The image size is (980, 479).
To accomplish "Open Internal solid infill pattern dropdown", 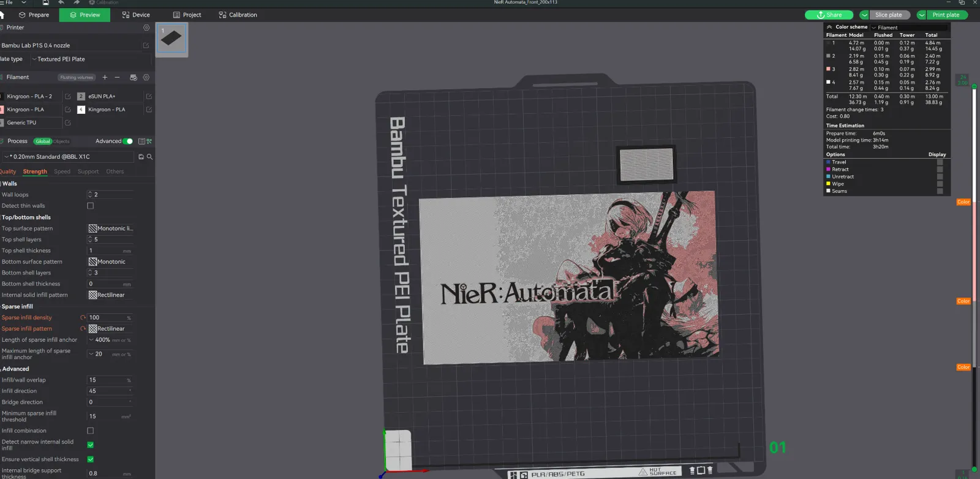I will 111,295.
